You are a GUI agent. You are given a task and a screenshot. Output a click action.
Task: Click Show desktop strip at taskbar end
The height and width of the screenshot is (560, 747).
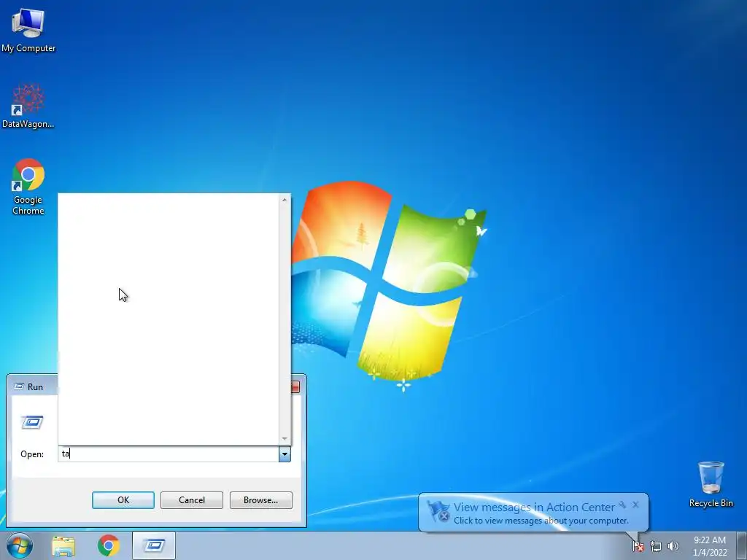click(x=741, y=545)
